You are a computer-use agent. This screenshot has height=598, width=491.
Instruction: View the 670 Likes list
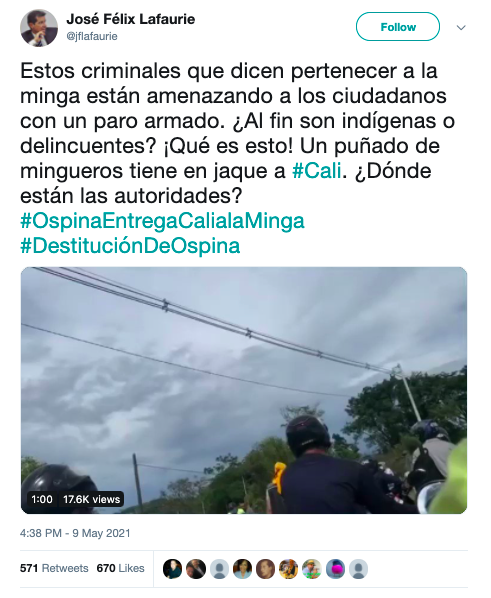[x=120, y=568]
